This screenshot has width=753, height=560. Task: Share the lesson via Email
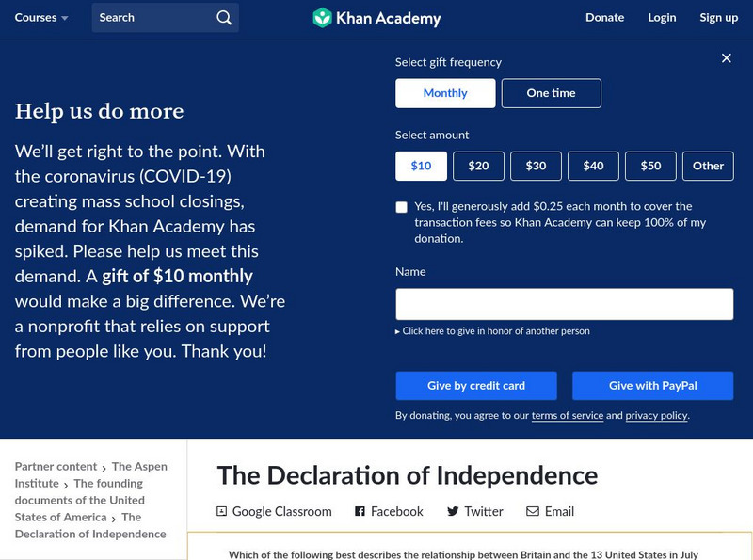click(x=549, y=511)
